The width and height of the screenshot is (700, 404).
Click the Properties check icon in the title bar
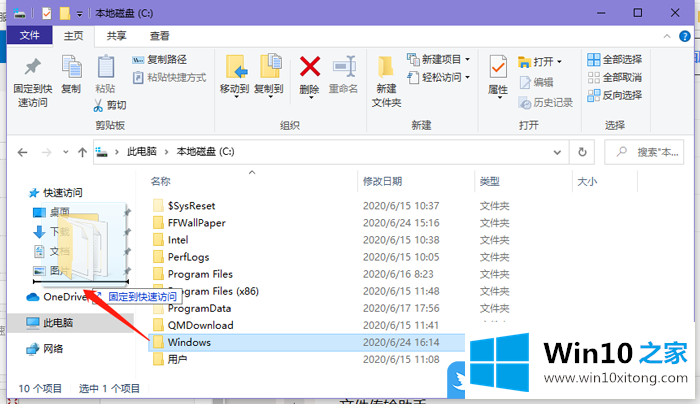[46, 13]
